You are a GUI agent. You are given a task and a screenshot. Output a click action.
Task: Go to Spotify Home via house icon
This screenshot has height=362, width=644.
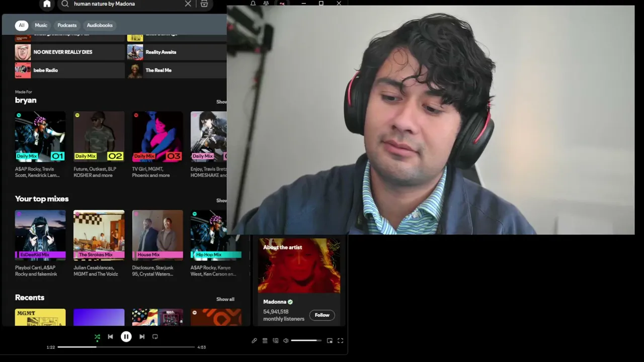tap(47, 4)
